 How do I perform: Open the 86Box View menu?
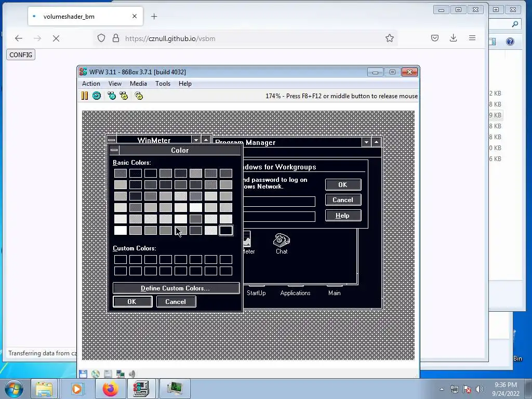(x=115, y=84)
